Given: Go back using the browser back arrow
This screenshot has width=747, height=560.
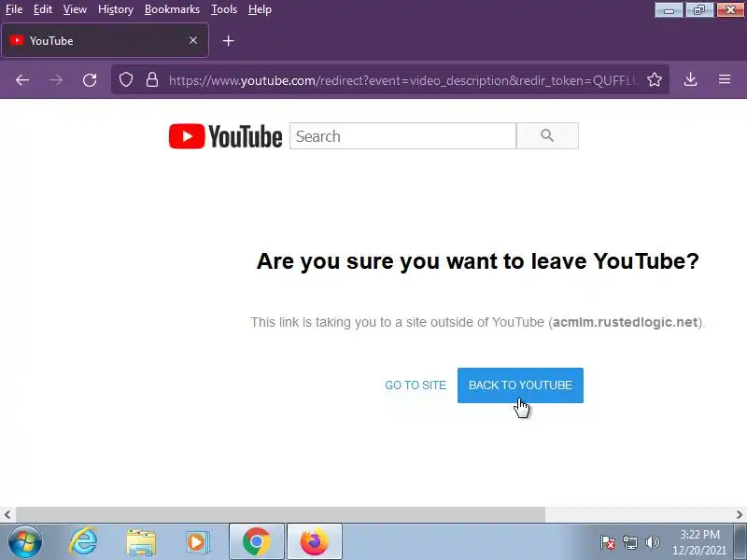Looking at the screenshot, I should pyautogui.click(x=22, y=80).
